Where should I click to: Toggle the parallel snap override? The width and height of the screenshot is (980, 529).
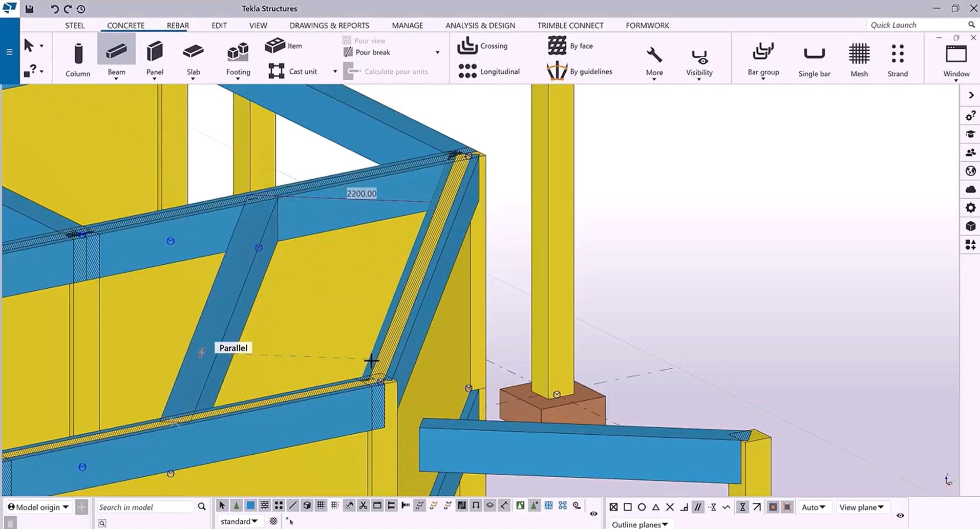pos(698,507)
